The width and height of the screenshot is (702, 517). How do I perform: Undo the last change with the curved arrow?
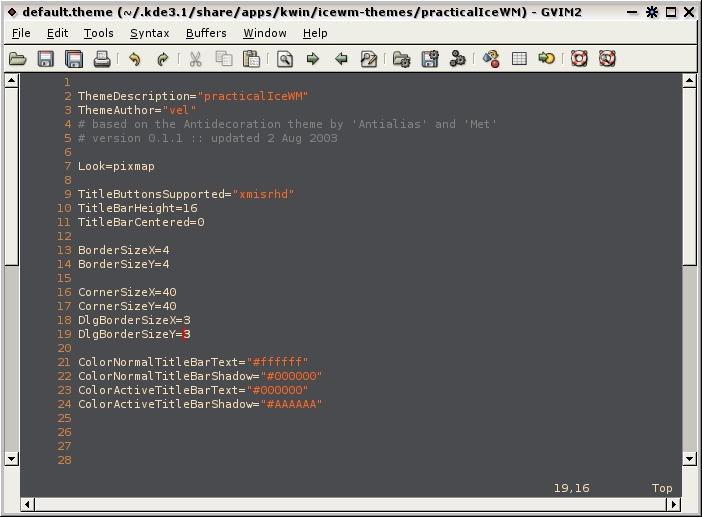134,59
